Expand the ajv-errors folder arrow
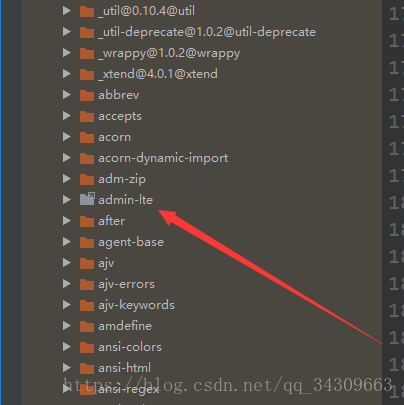The width and height of the screenshot is (404, 405). [67, 284]
